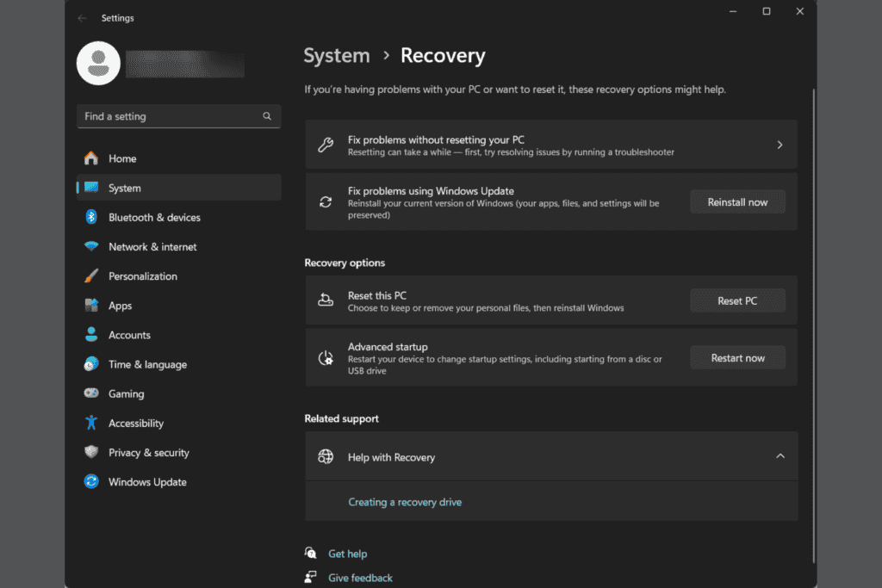This screenshot has height=588, width=882.
Task: Open Accessibility settings
Action: click(179, 423)
